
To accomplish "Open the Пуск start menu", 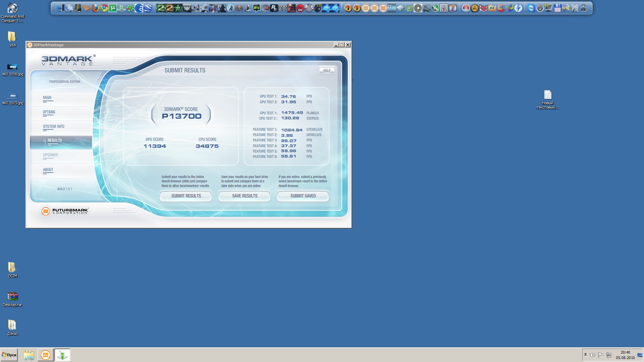I will [x=9, y=355].
